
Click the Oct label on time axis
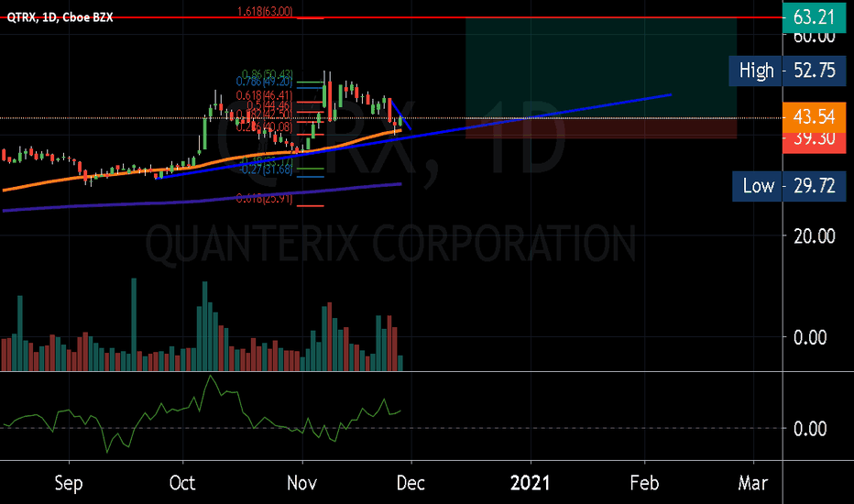(x=182, y=483)
